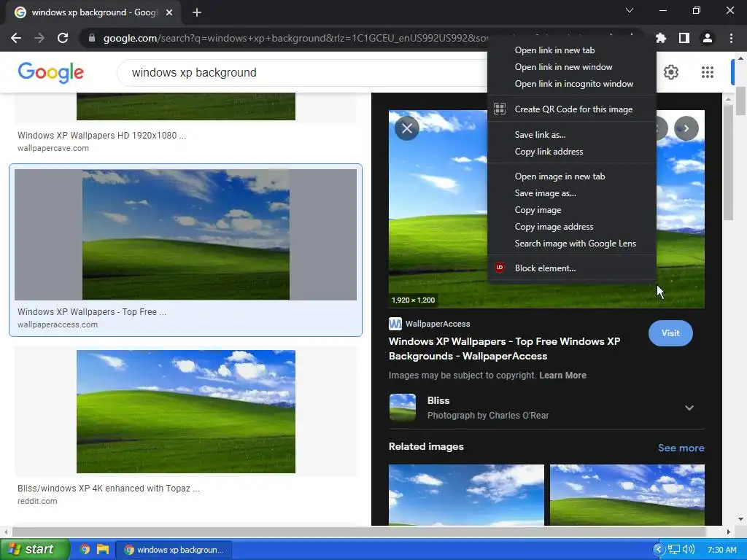
Task: Select Copy image address
Action: pyautogui.click(x=572, y=227)
